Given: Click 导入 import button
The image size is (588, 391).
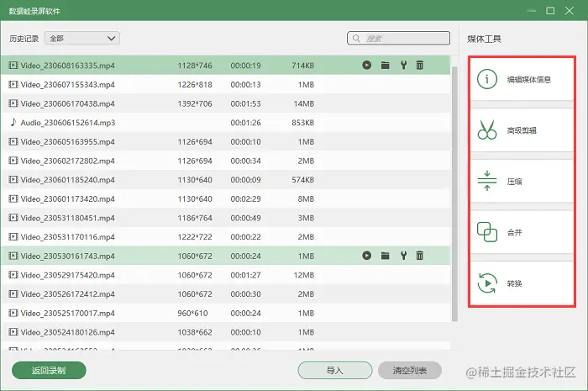Looking at the screenshot, I should pyautogui.click(x=335, y=370).
